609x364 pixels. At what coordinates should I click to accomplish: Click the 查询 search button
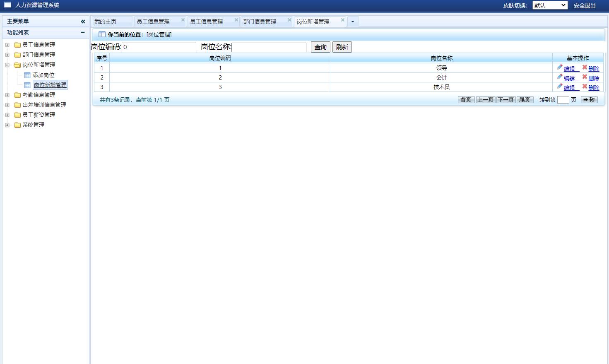coord(320,47)
